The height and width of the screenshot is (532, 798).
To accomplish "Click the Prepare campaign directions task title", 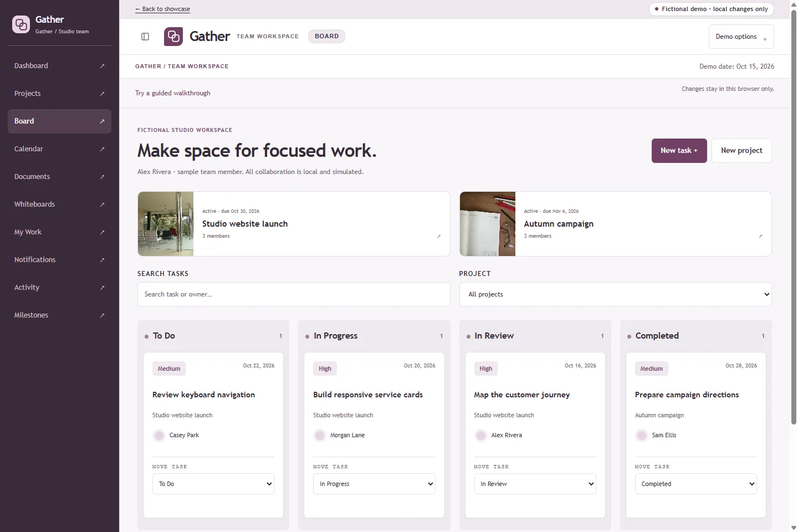I will tap(687, 395).
